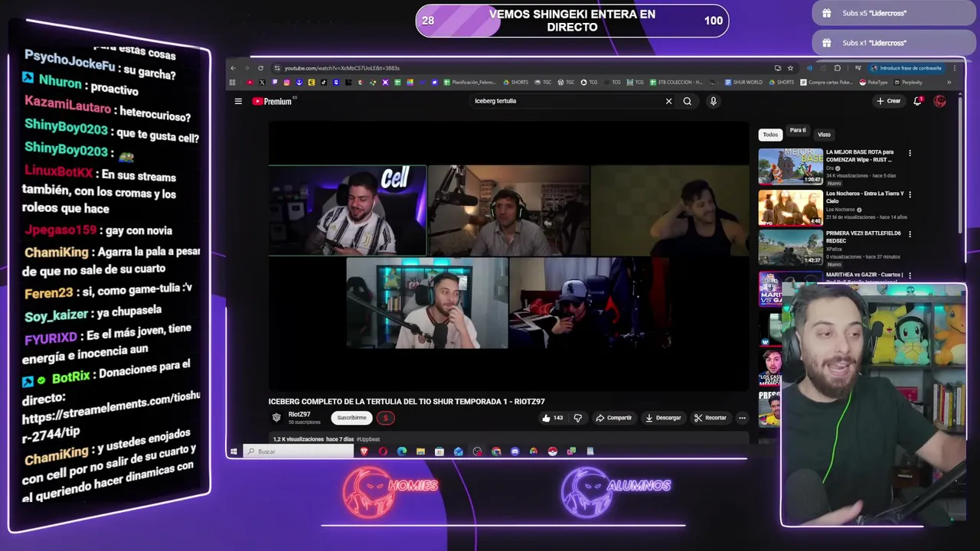This screenshot has width=980, height=551.
Task: Open the Pokéball app in taskbar
Action: coord(552,452)
